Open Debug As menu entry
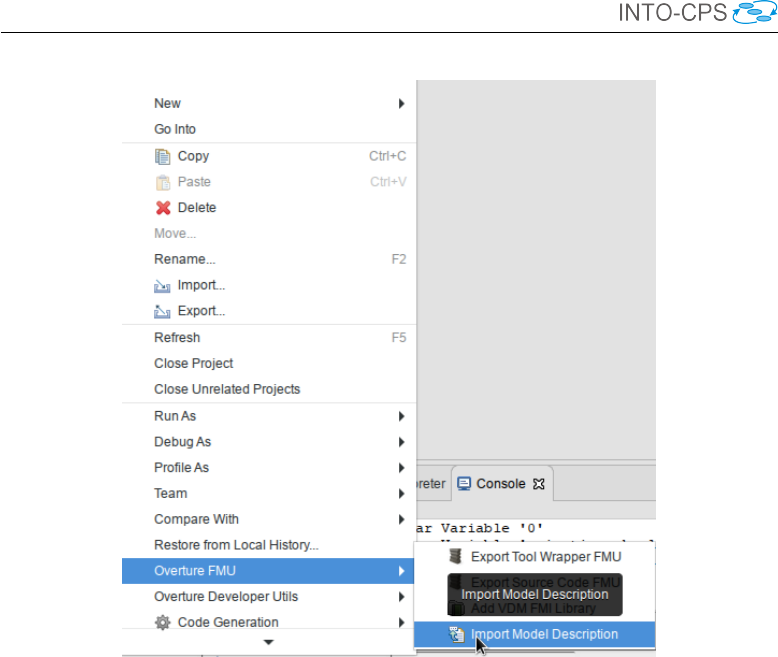 (268, 442)
